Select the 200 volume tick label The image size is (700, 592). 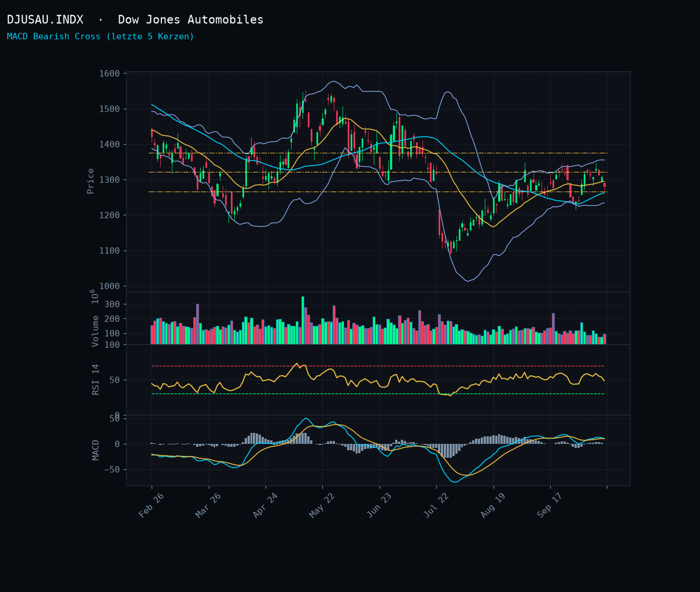coord(112,319)
